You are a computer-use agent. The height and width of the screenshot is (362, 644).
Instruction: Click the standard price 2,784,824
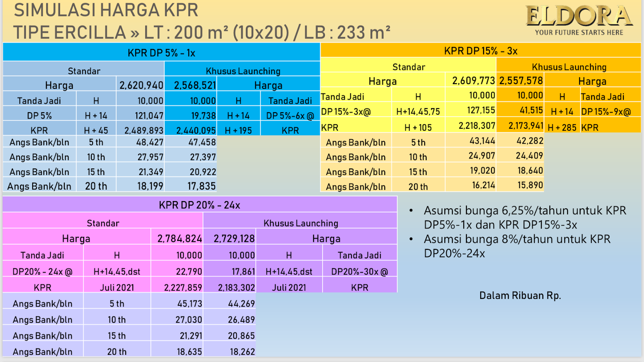pyautogui.click(x=180, y=239)
